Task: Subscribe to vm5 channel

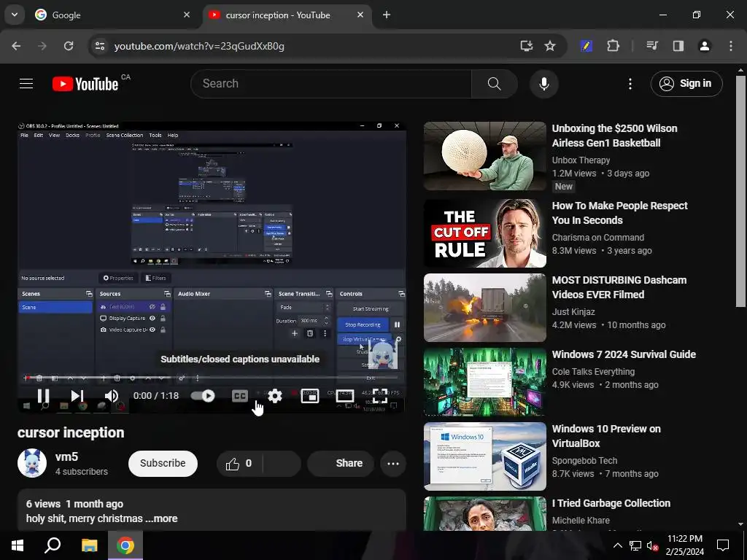Action: click(163, 463)
